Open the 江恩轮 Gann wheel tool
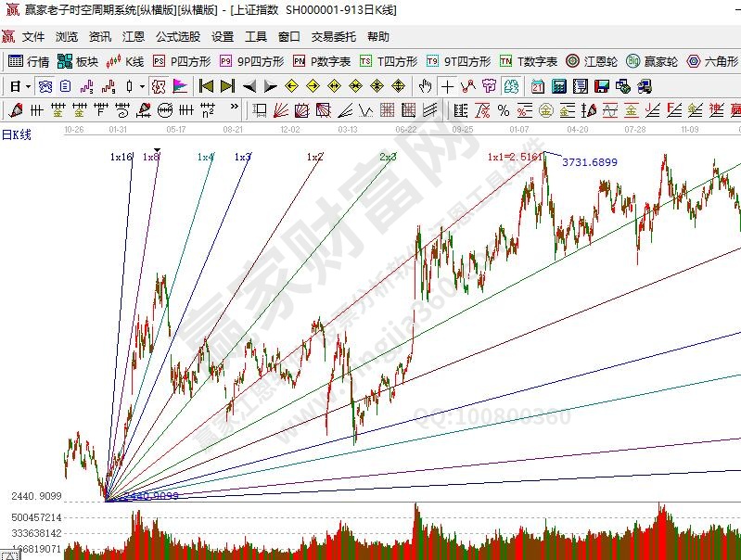 pyautogui.click(x=592, y=61)
